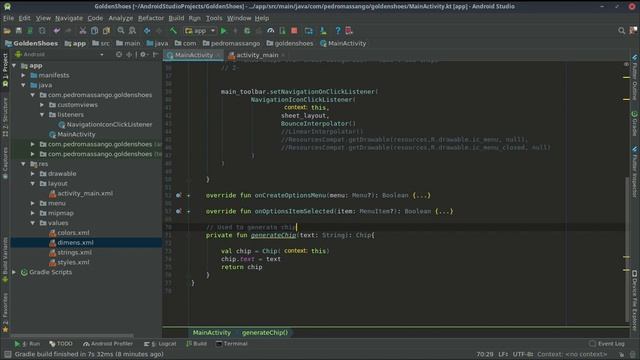The image size is (640, 360).
Task: Expand the manifests folder
Action: [x=24, y=76]
